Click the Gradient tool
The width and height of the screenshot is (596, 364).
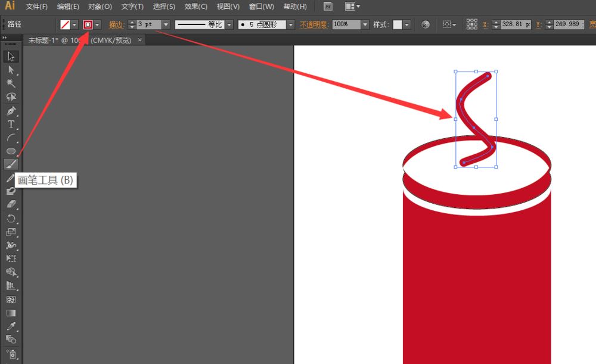[11, 313]
